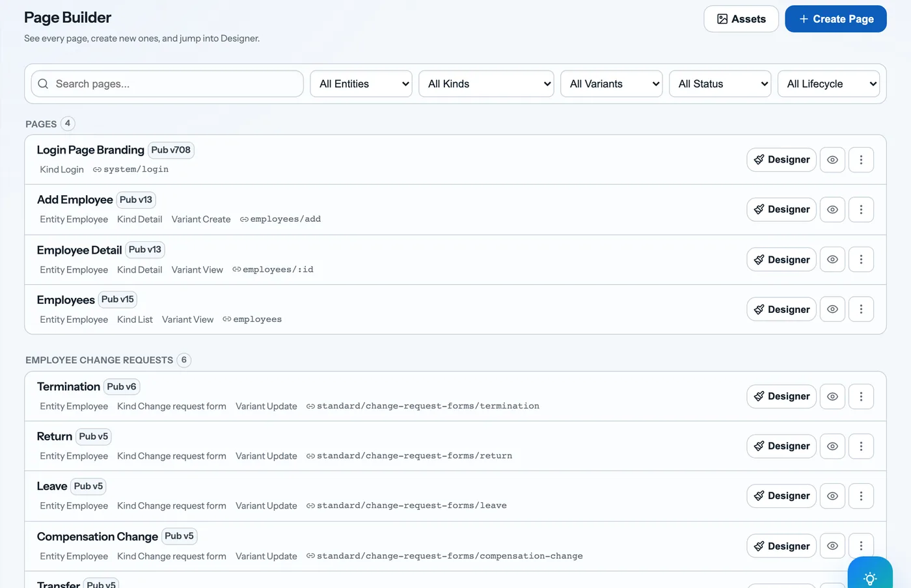Click the Employee Detail page title
The image size is (911, 588).
pos(79,250)
